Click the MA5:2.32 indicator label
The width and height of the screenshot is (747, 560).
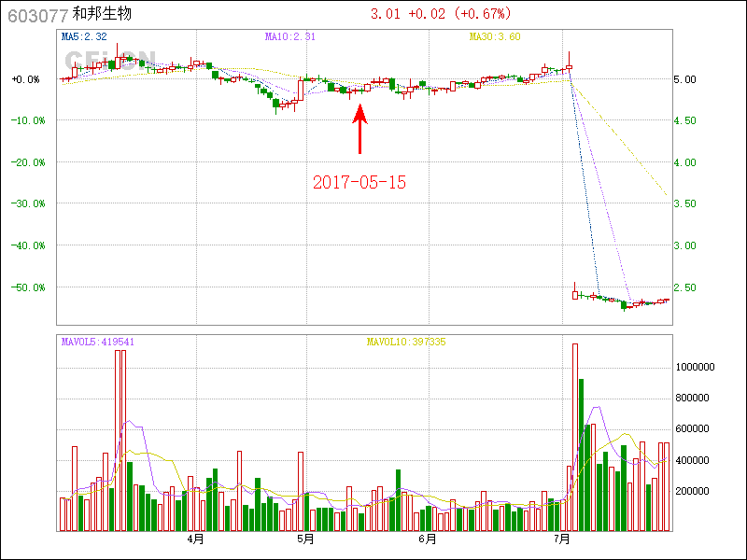84,37
